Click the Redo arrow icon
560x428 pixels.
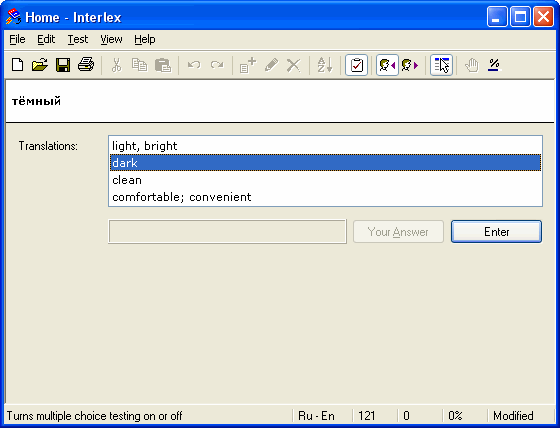click(x=217, y=65)
